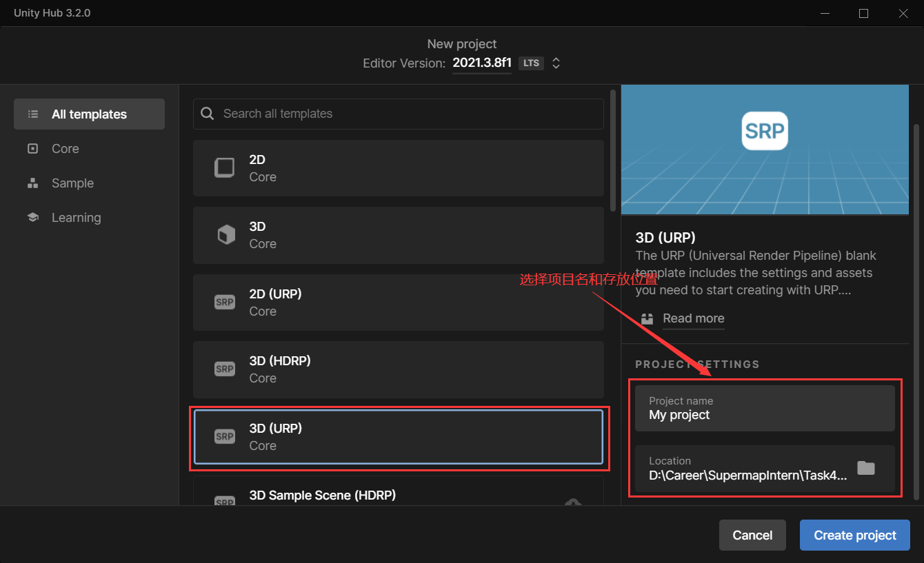Click the template list scrollbar
Image resolution: width=924 pixels, height=563 pixels.
click(x=613, y=150)
